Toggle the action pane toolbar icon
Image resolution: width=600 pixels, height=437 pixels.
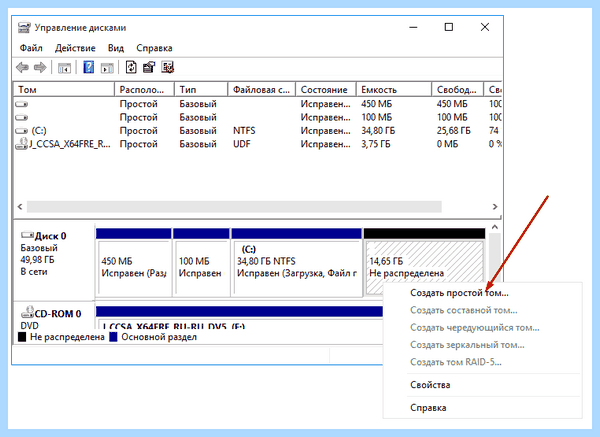tap(107, 68)
